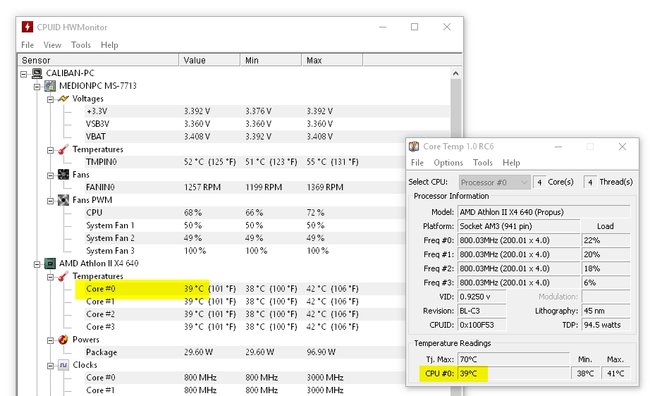Open Core Temp Tools menu
The height and width of the screenshot is (396, 650).
pyautogui.click(x=483, y=163)
